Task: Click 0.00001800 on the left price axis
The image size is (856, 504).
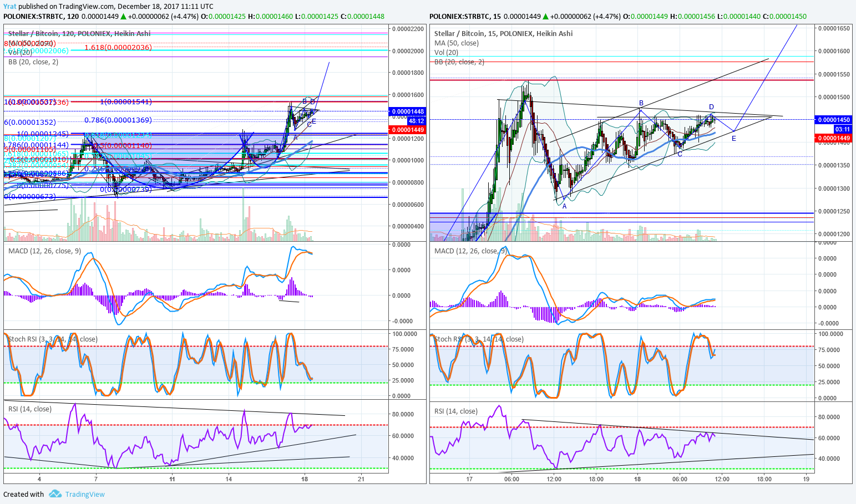Action: pos(408,73)
